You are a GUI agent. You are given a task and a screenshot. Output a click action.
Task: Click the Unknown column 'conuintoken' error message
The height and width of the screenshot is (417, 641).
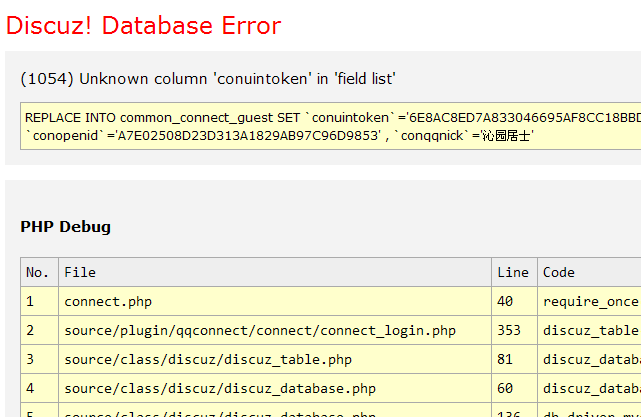[x=208, y=78]
